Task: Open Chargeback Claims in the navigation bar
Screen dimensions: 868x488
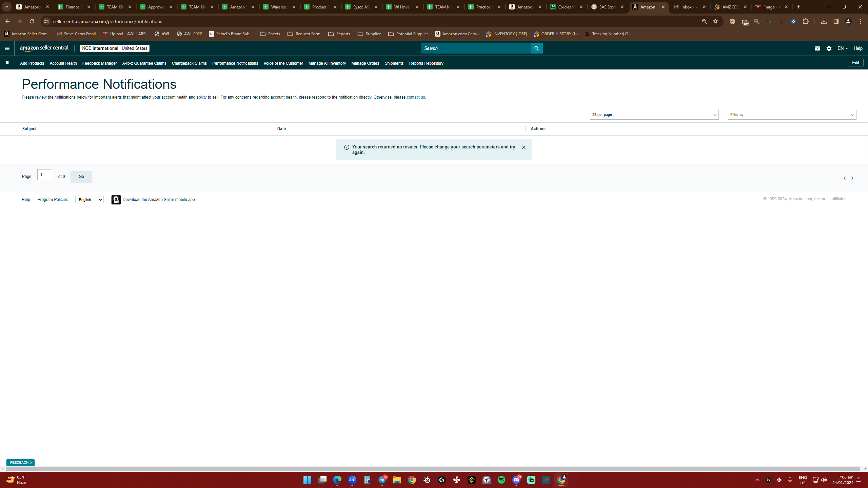Action: (x=189, y=63)
